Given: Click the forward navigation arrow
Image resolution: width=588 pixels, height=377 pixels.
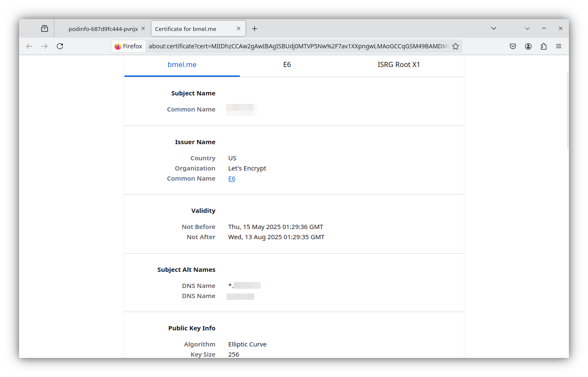Looking at the screenshot, I should [x=45, y=46].
